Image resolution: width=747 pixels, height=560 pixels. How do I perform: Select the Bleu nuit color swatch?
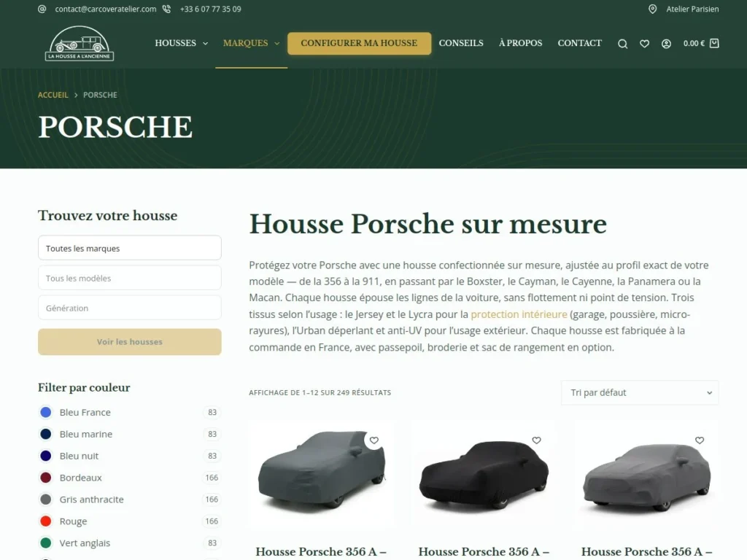pos(46,456)
